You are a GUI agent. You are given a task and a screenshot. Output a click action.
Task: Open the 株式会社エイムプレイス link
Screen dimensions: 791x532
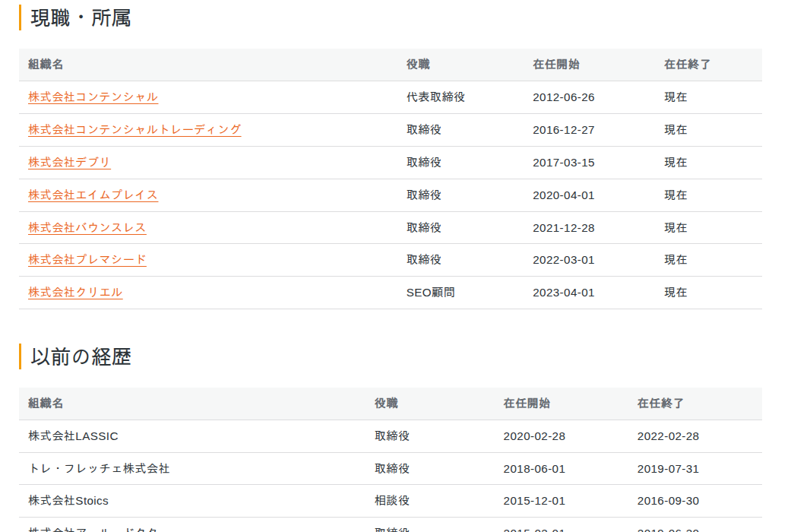click(x=93, y=195)
